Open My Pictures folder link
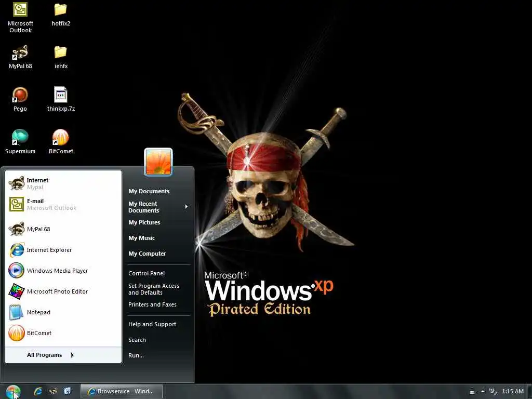This screenshot has width=532, height=399. [x=144, y=222]
